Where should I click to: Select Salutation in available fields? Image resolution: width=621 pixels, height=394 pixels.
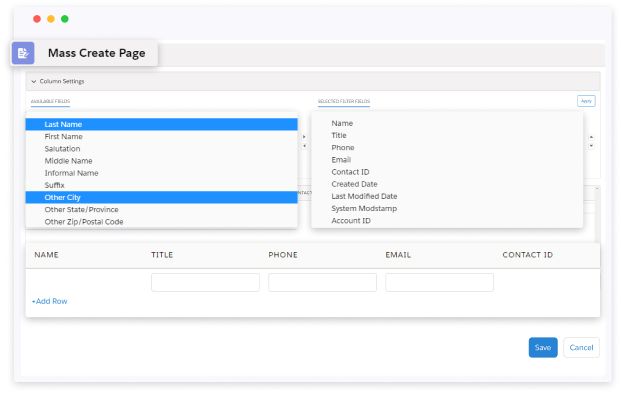pos(162,149)
